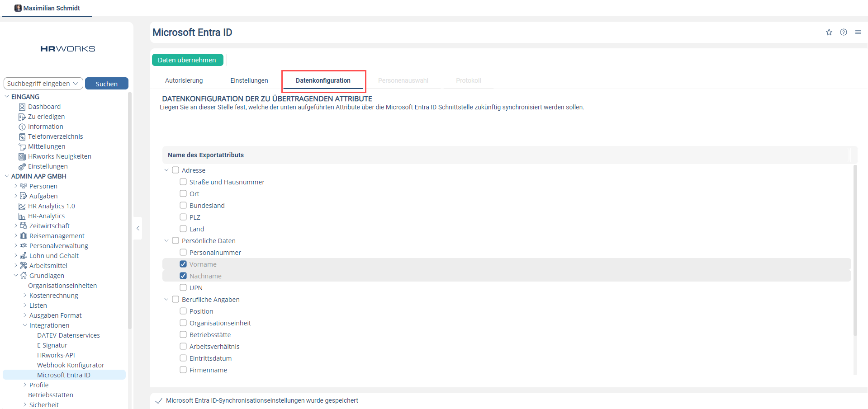This screenshot has height=409, width=868.
Task: Select the Maximilian Schmidt top tab
Action: pos(47,8)
